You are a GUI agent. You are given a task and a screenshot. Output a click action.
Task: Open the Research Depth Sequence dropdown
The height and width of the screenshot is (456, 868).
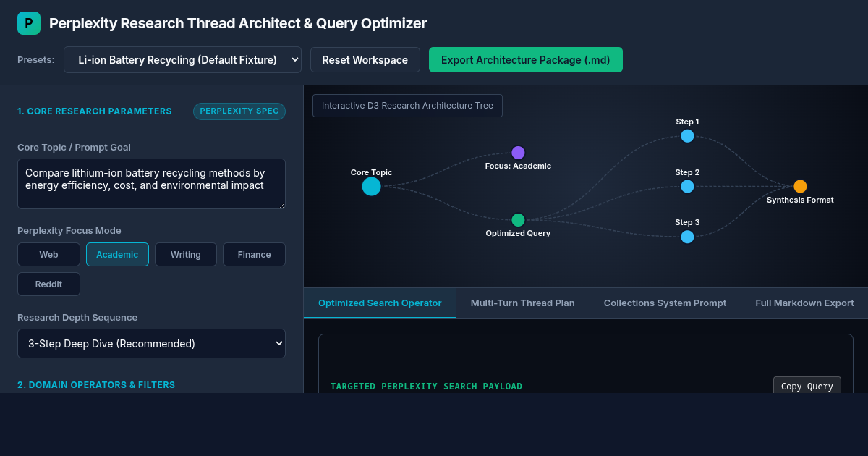(151, 344)
